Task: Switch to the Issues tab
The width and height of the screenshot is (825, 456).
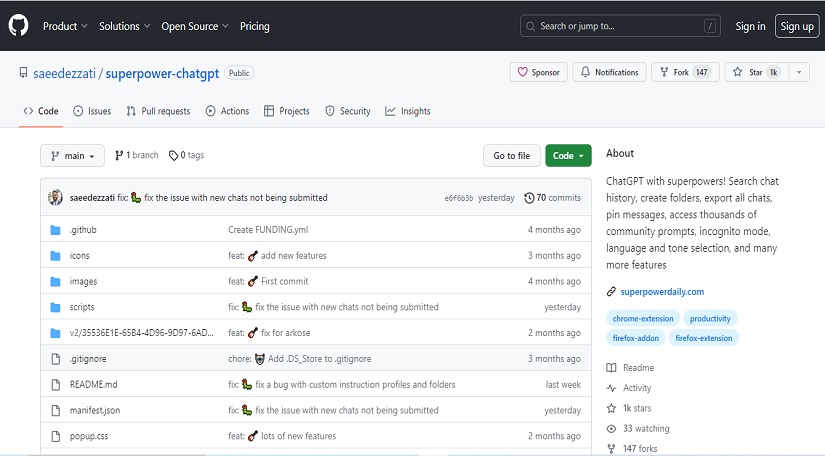Action: point(92,111)
